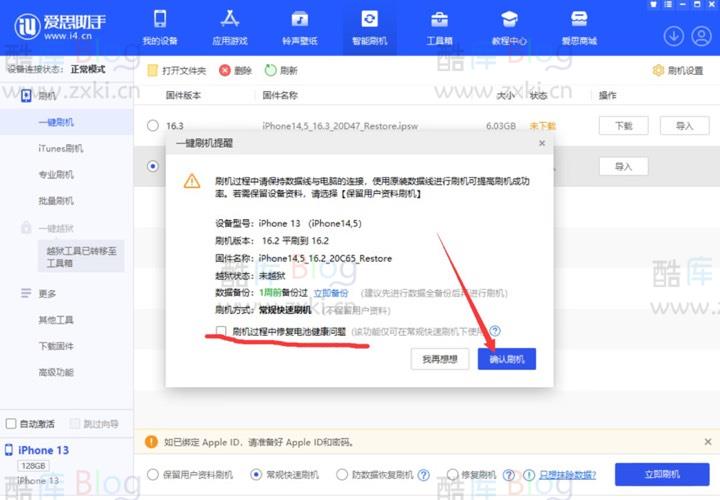Select 保留用户资料刷机 radio option

click(x=153, y=475)
